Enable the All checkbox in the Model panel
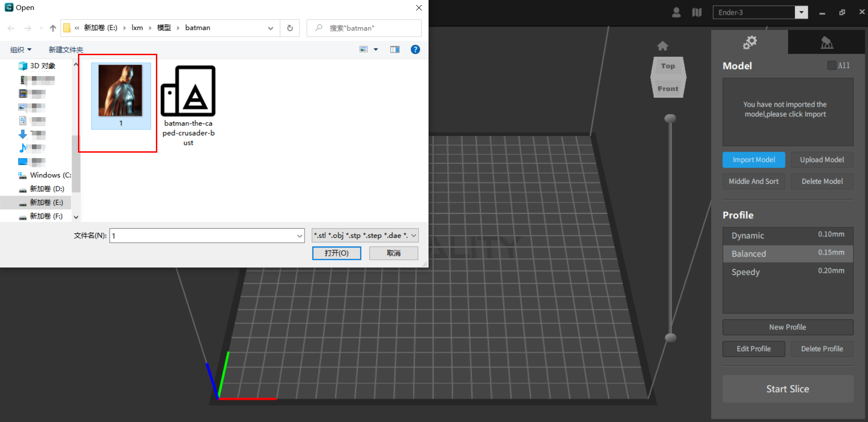 click(831, 65)
